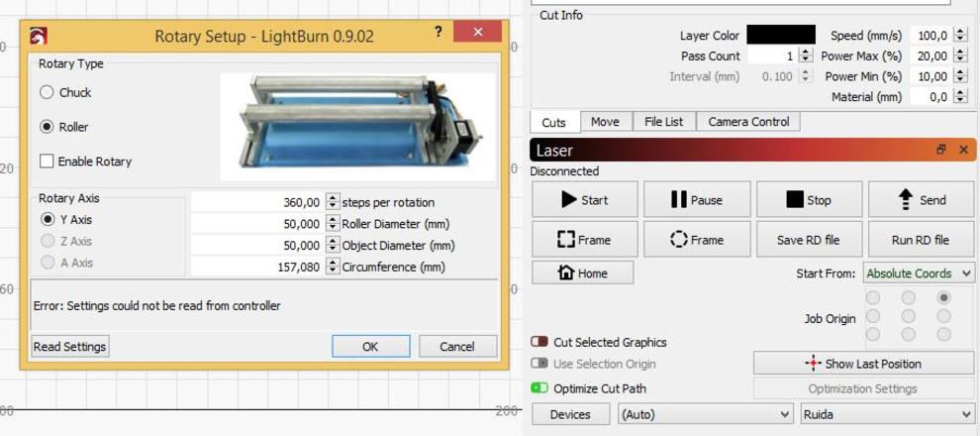Screen dimensions: 980x436
Task: Click the Interval (mm) value field
Action: (773, 76)
